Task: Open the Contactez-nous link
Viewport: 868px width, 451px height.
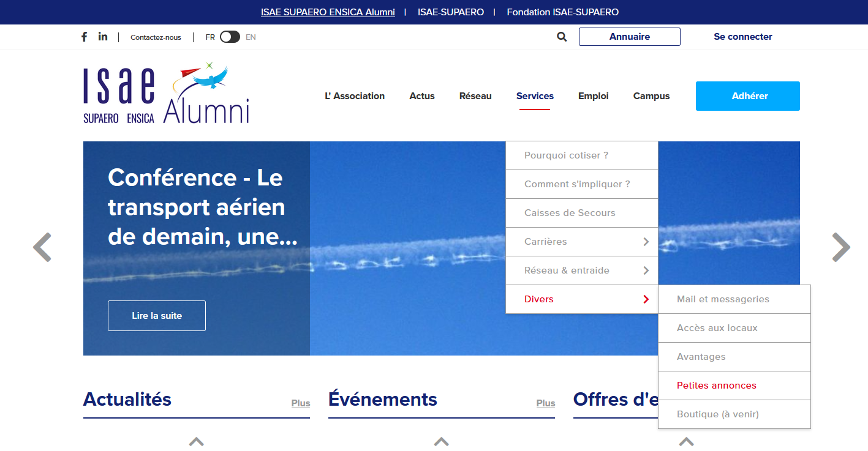Action: click(156, 37)
